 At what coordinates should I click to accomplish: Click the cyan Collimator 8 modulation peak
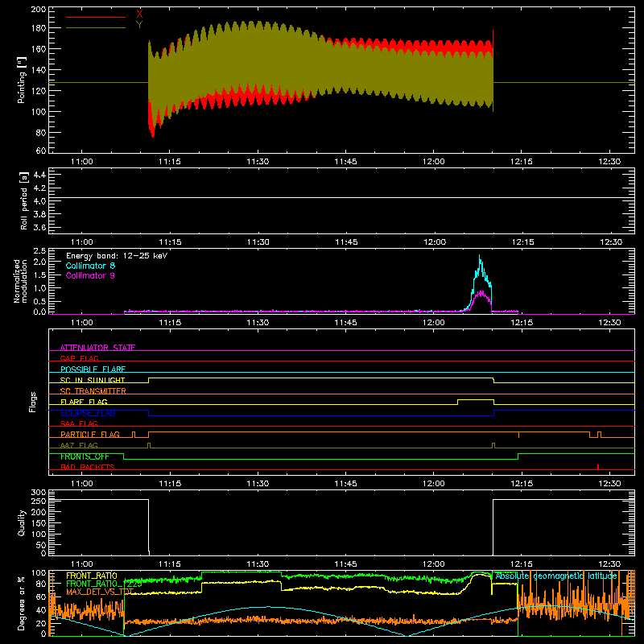479,258
